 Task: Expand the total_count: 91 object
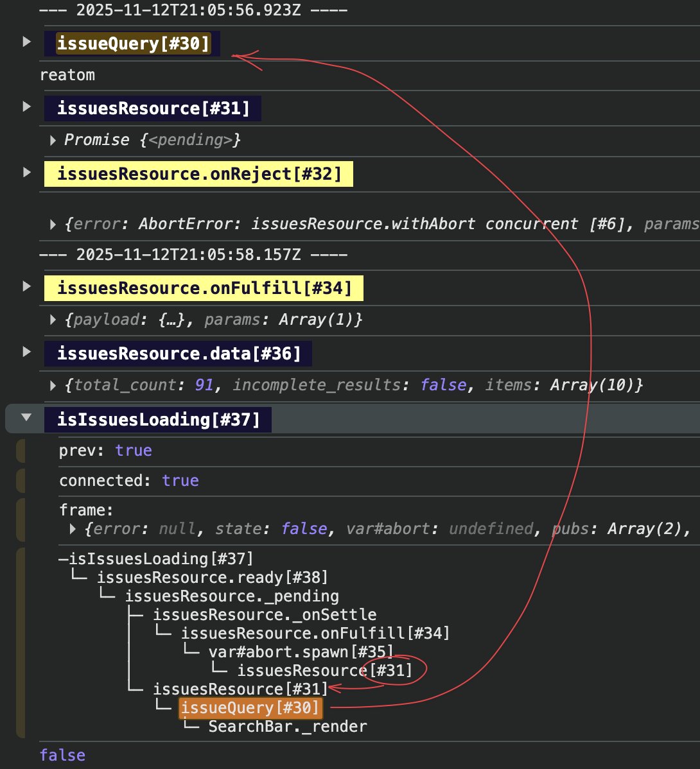(53, 386)
